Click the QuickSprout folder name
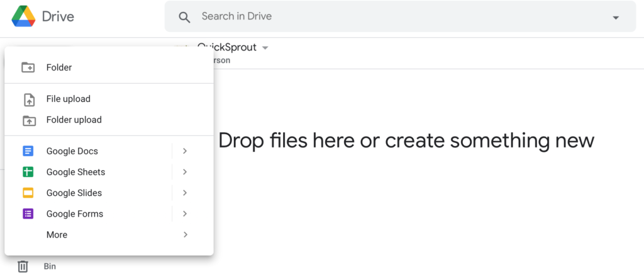The height and width of the screenshot is (279, 644). point(226,47)
